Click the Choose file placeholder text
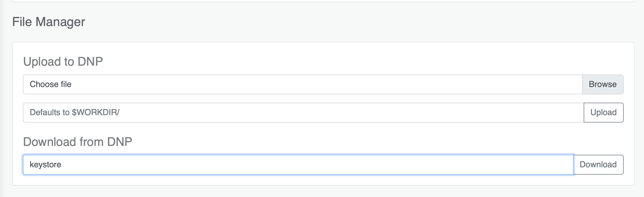This screenshot has width=644, height=197. pos(50,84)
